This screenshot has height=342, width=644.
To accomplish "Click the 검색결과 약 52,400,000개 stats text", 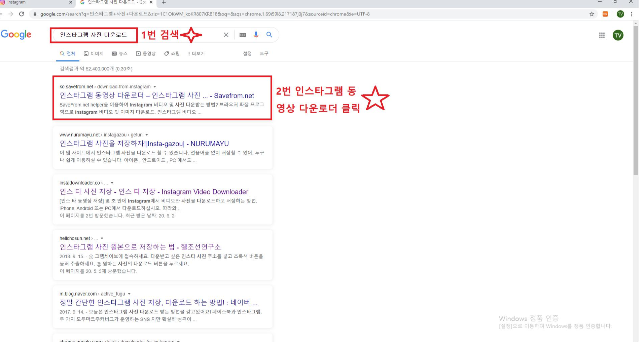I will [96, 69].
